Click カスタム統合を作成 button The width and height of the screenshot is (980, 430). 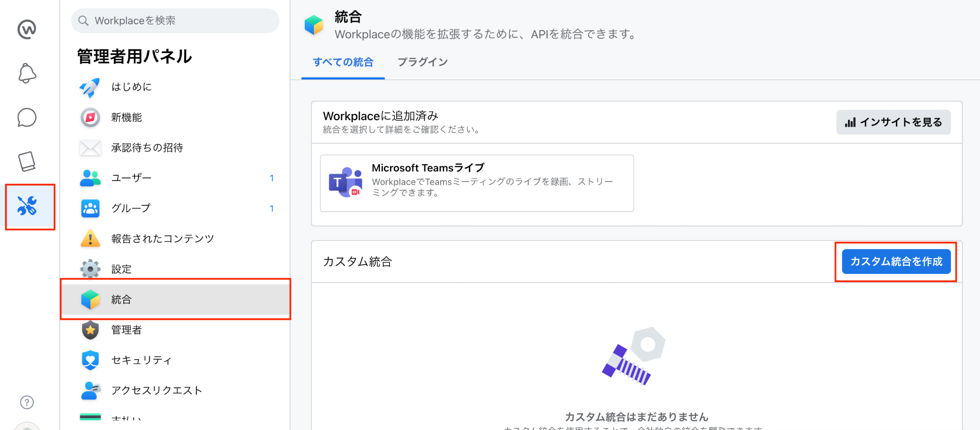[896, 261]
